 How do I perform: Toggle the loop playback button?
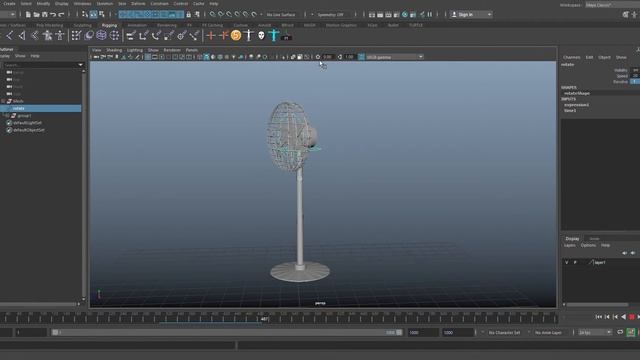[x=620, y=333]
